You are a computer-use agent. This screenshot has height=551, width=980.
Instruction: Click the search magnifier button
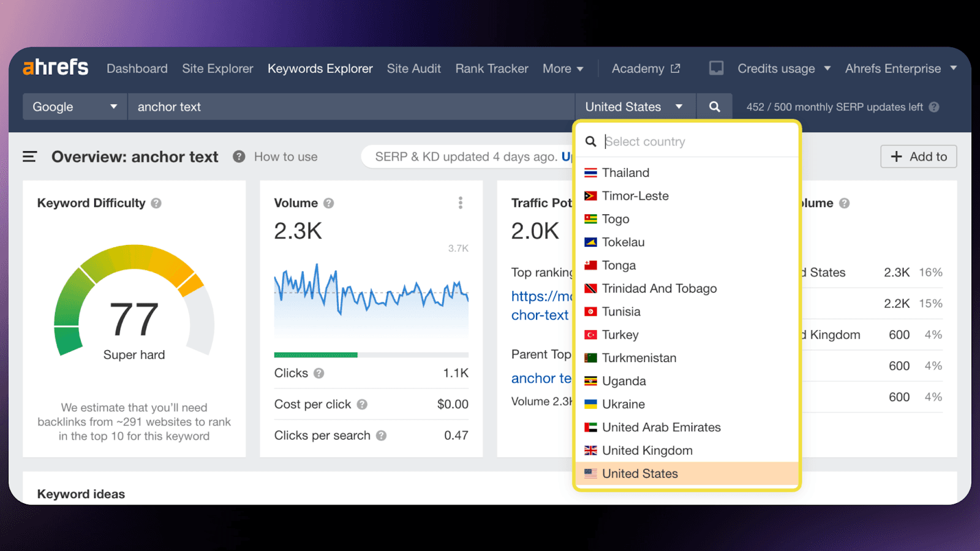(x=714, y=107)
